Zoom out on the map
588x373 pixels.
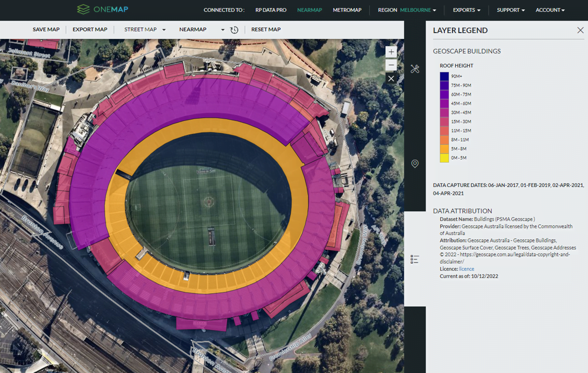pyautogui.click(x=391, y=65)
